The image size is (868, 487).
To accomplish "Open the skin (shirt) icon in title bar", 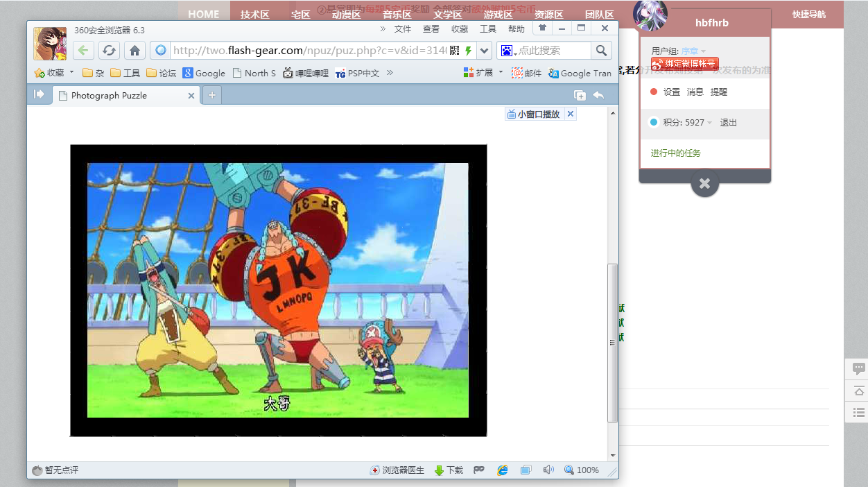I will (541, 28).
